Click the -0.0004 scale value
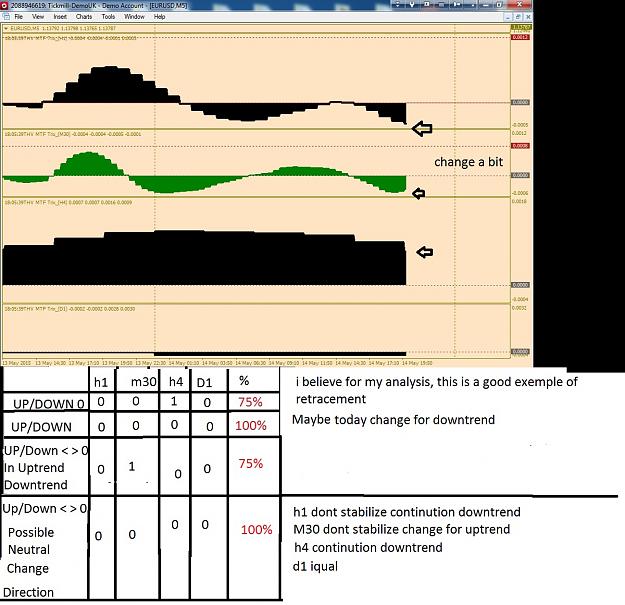 [x=520, y=299]
